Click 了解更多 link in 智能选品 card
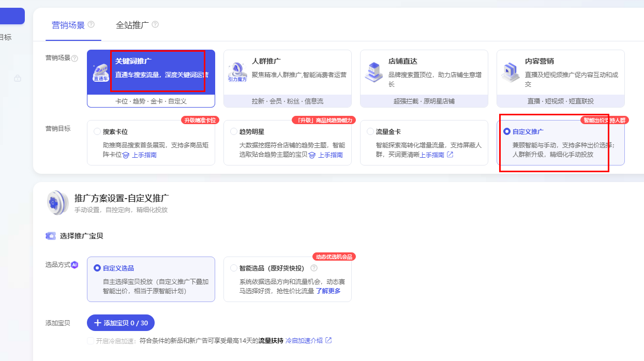Screen dimensions: 644x361 click(x=328, y=291)
